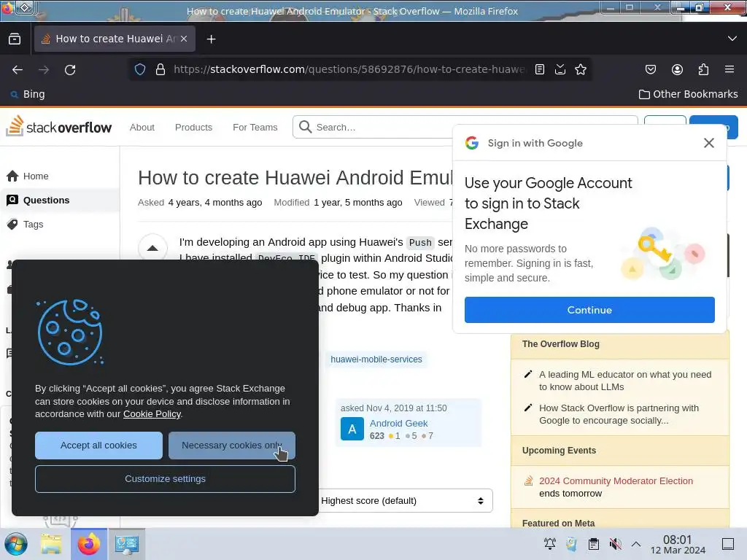Close the Stack Overflow tab
The height and width of the screenshot is (560, 747).
(184, 39)
